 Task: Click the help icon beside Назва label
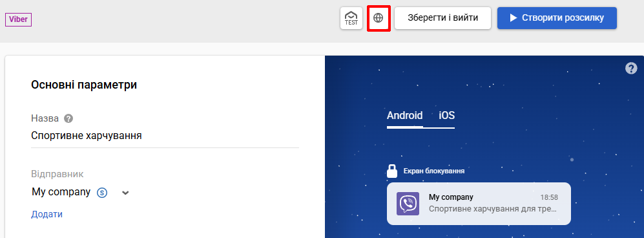(68, 118)
